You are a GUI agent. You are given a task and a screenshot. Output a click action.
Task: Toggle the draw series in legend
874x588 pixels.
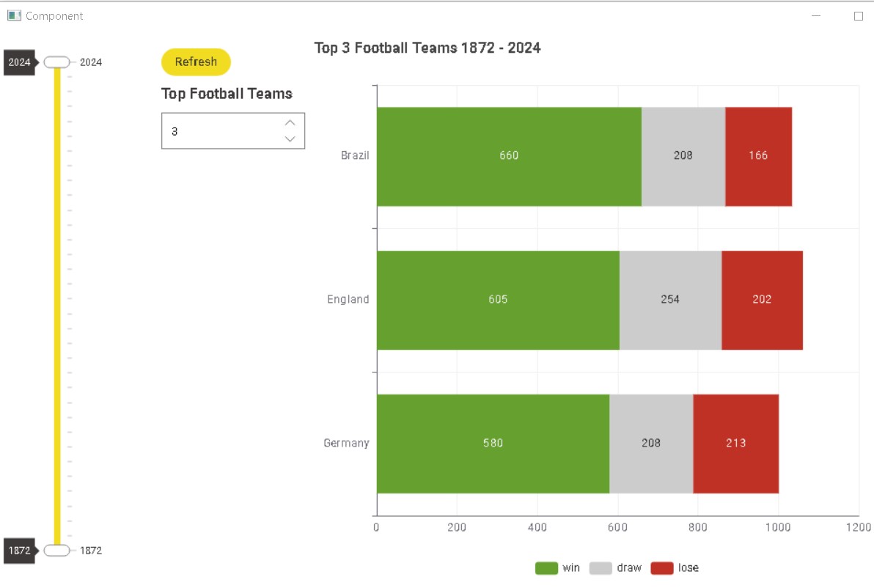pos(616,568)
